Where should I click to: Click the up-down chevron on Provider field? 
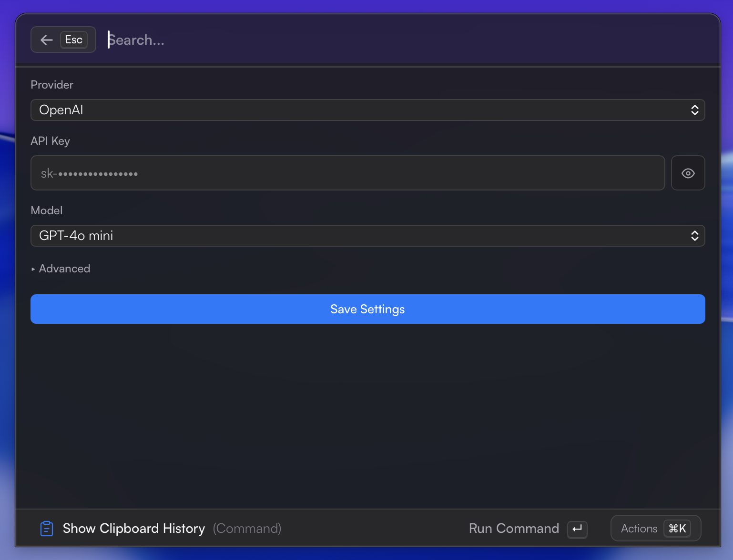694,110
